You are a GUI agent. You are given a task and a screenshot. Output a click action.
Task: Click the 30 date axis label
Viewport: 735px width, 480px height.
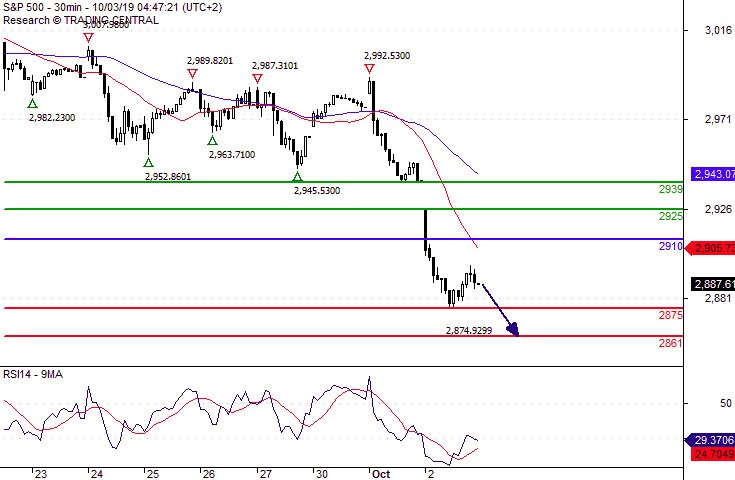[322, 474]
